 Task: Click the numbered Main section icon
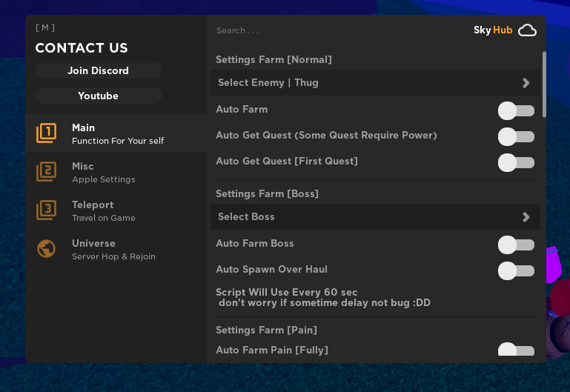(x=46, y=133)
